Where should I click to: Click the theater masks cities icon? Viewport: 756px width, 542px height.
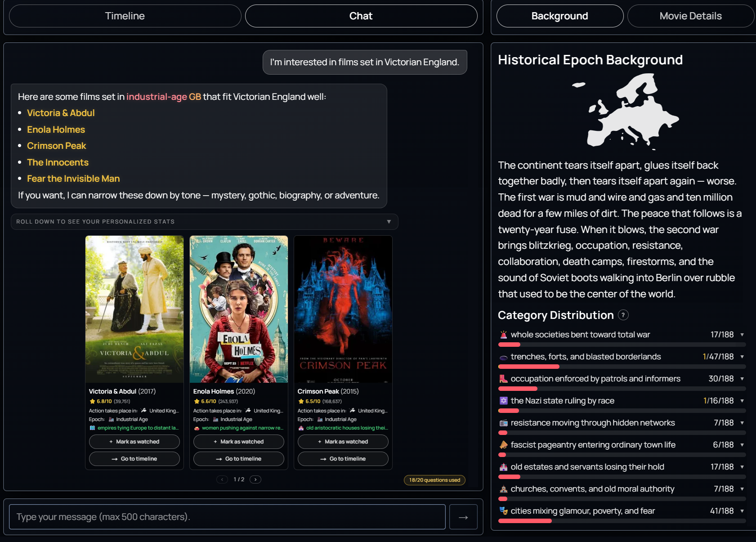pyautogui.click(x=504, y=511)
